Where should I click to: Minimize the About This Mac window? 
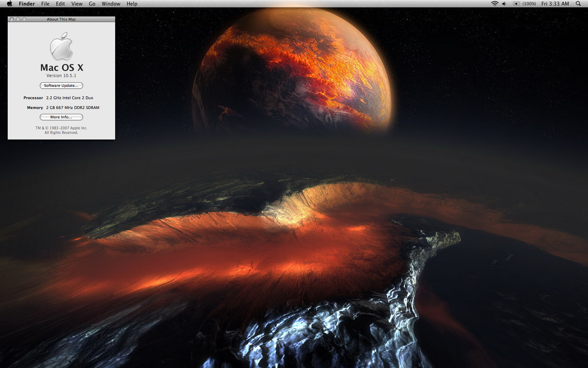18,19
